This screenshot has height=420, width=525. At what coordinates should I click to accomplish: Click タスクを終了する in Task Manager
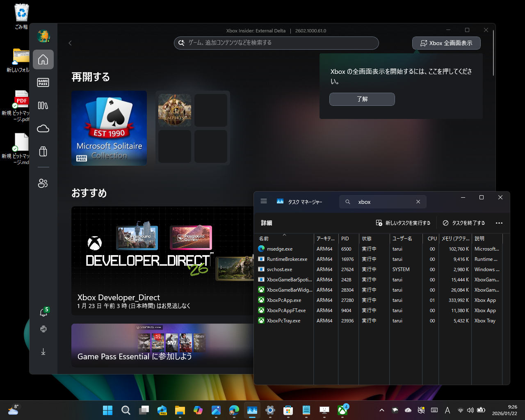pos(464,223)
